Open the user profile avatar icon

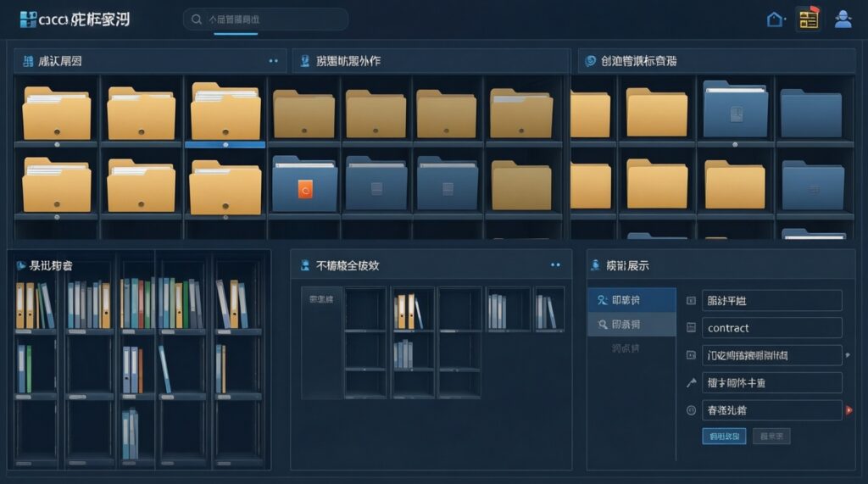pos(843,19)
